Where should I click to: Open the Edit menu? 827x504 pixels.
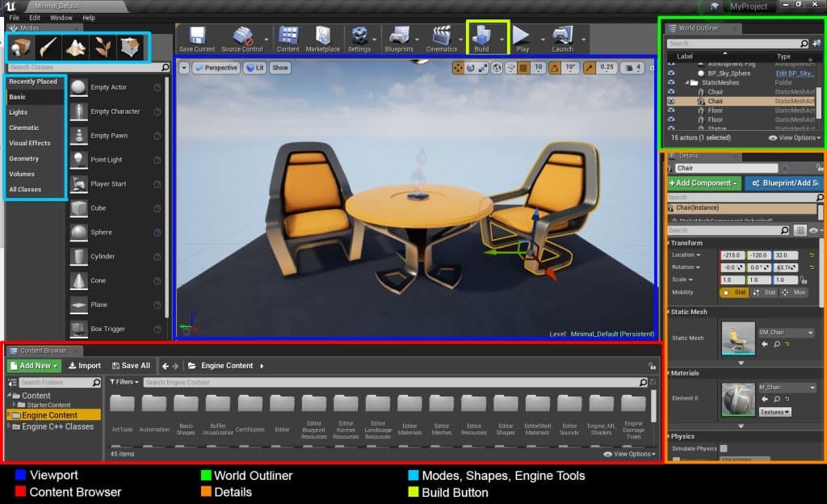[x=35, y=18]
